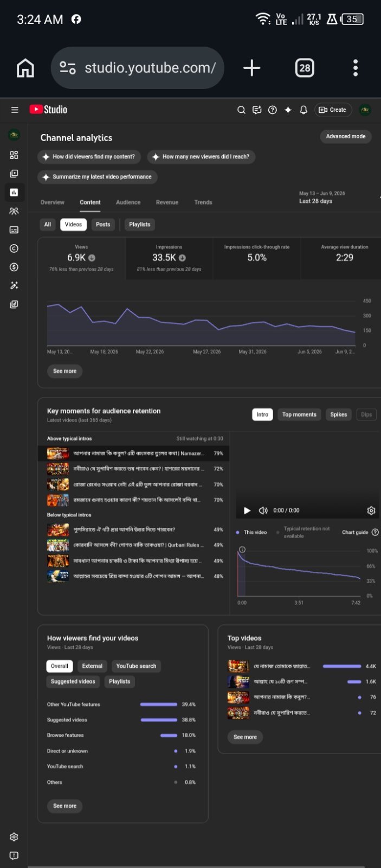Select the All content filter chip

point(48,225)
